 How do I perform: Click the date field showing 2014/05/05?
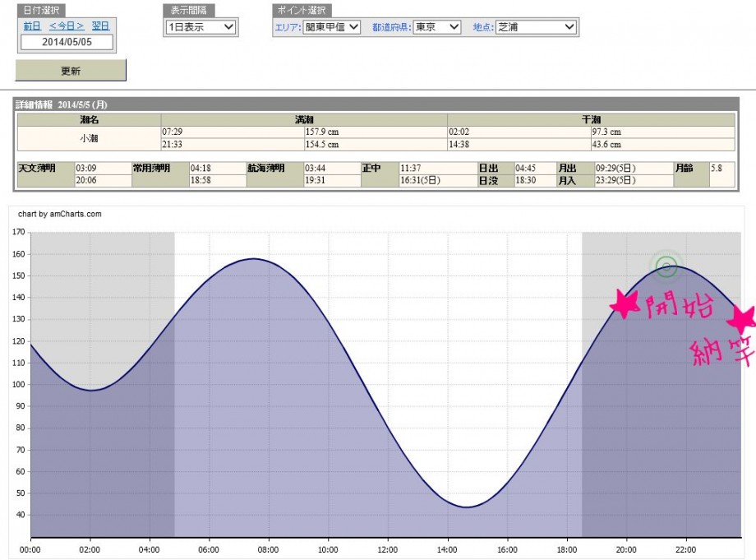(67, 42)
